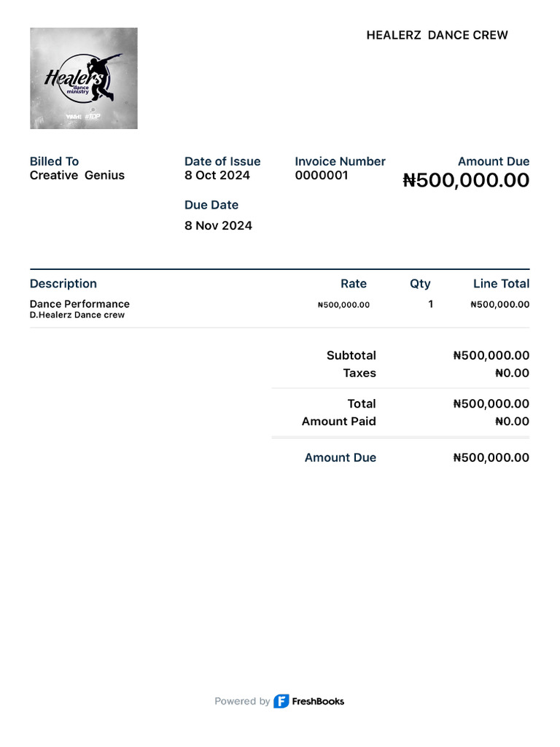Click the Billed To label
560x747 pixels.
coord(54,161)
